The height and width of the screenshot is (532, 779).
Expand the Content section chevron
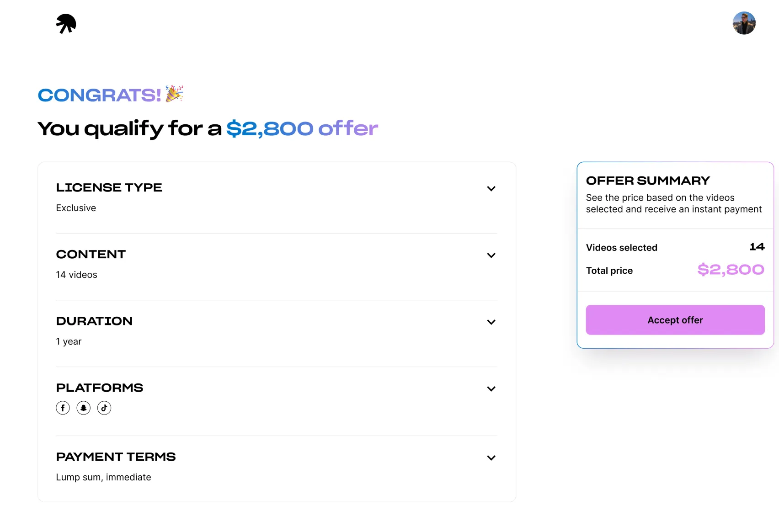click(x=491, y=255)
